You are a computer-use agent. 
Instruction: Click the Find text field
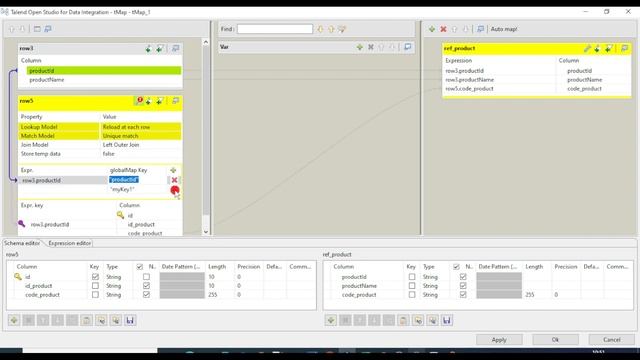[x=275, y=29]
